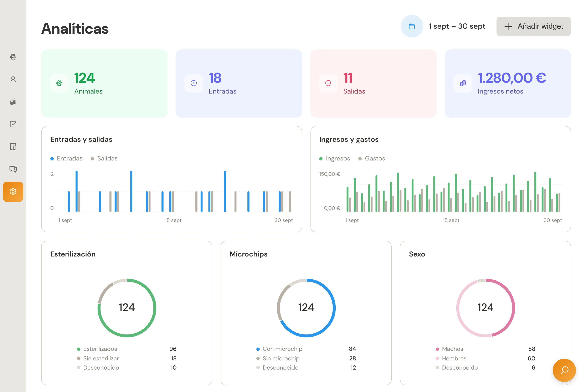Image resolution: width=586 pixels, height=392 pixels.
Task: Click the Microchips widget title
Action: [248, 254]
